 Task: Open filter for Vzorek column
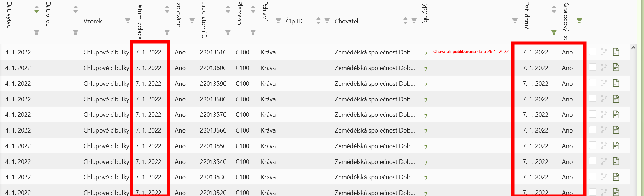click(128, 21)
